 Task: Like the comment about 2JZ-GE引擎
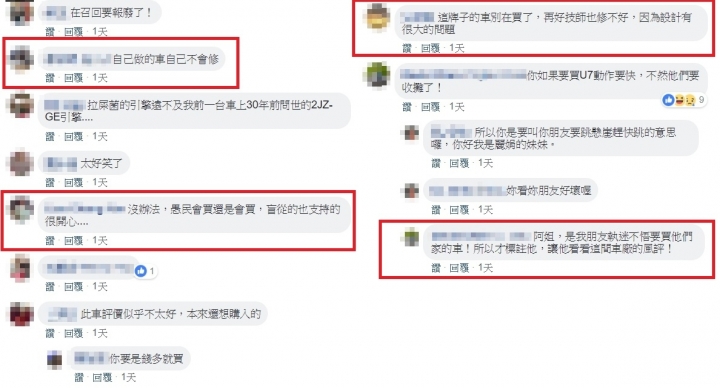50,136
